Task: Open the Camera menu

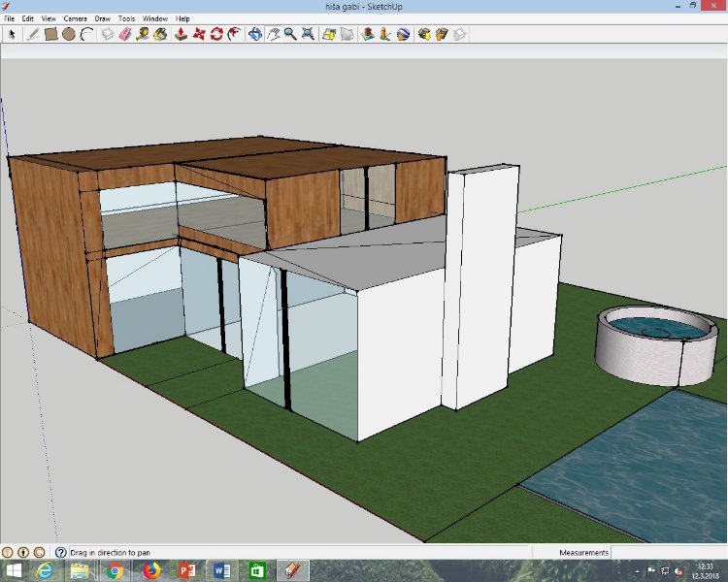Action: tap(75, 18)
